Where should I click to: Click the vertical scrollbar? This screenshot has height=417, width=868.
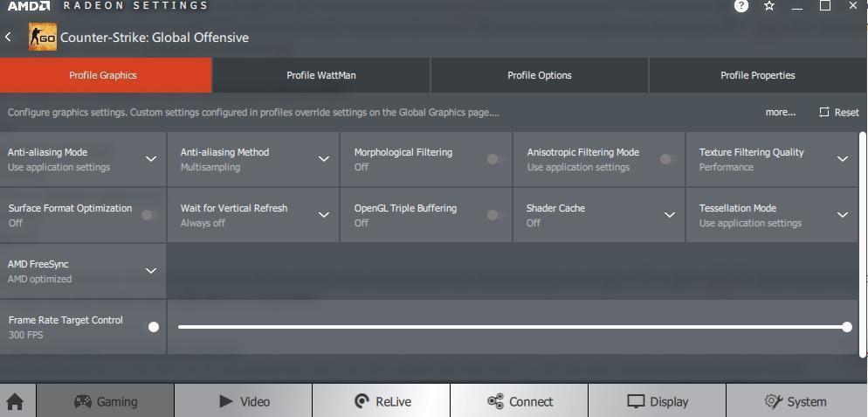point(863,244)
